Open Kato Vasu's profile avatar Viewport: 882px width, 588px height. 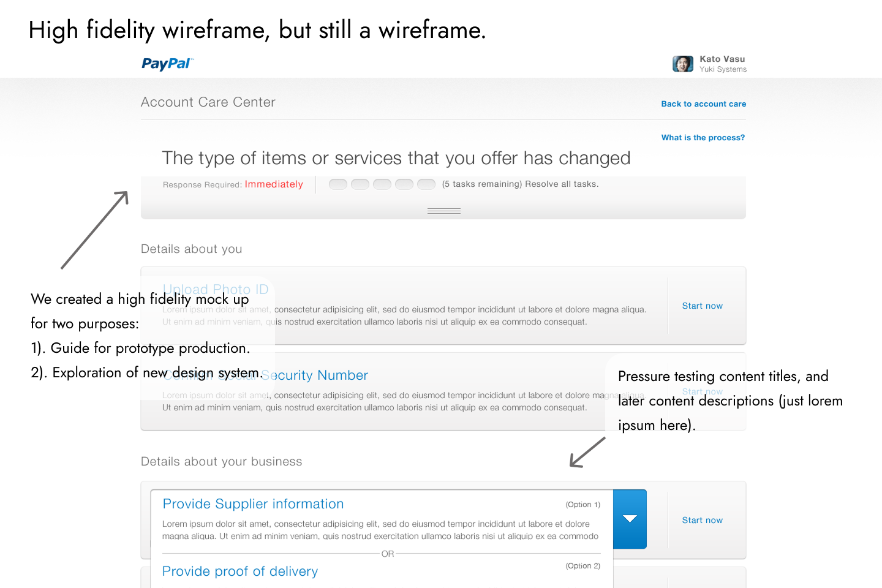(x=682, y=64)
